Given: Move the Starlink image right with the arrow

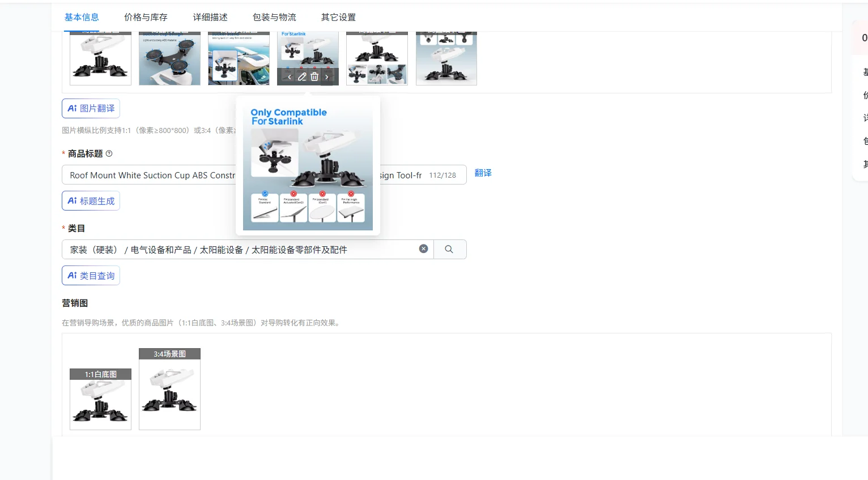Looking at the screenshot, I should (327, 77).
